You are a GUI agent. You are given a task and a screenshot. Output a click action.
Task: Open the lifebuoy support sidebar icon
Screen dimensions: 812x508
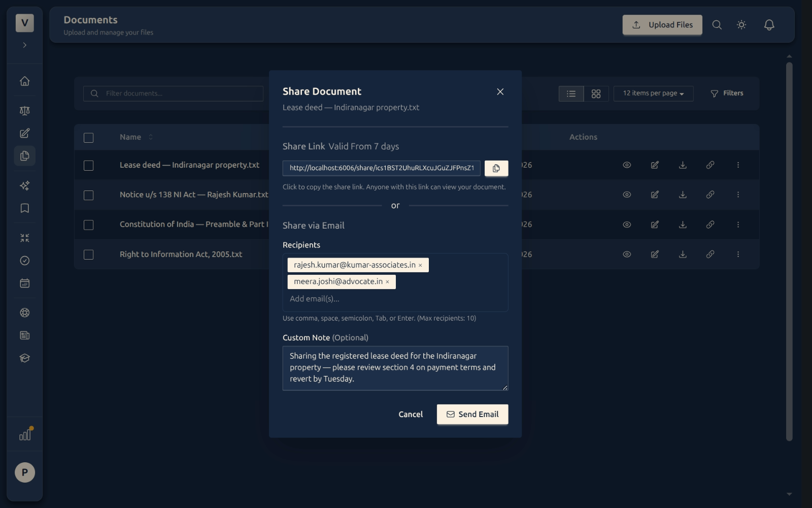click(x=24, y=313)
